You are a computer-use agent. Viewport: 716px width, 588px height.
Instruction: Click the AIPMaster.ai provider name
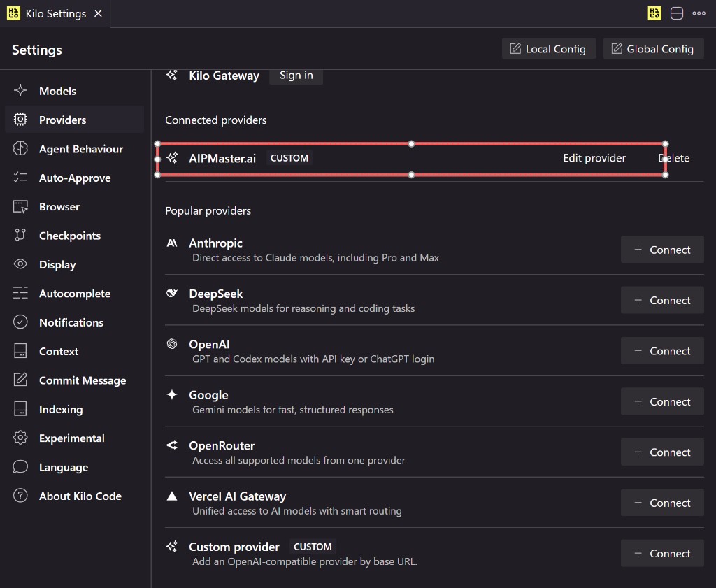click(222, 158)
